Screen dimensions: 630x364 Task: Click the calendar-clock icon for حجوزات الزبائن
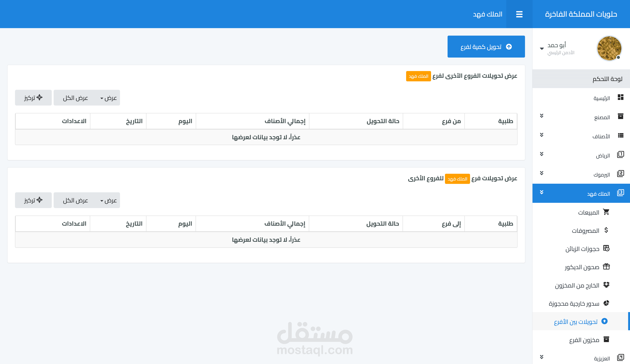point(606,248)
